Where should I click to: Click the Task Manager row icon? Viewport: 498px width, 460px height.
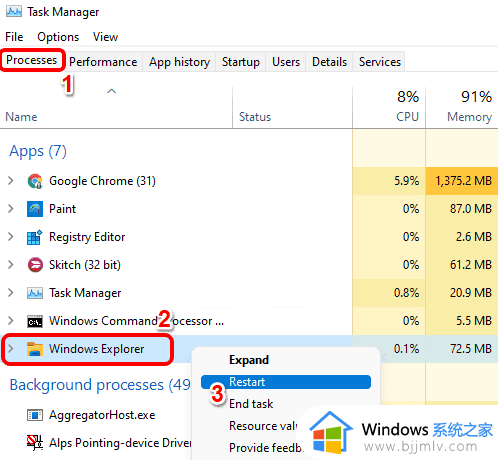coord(35,293)
